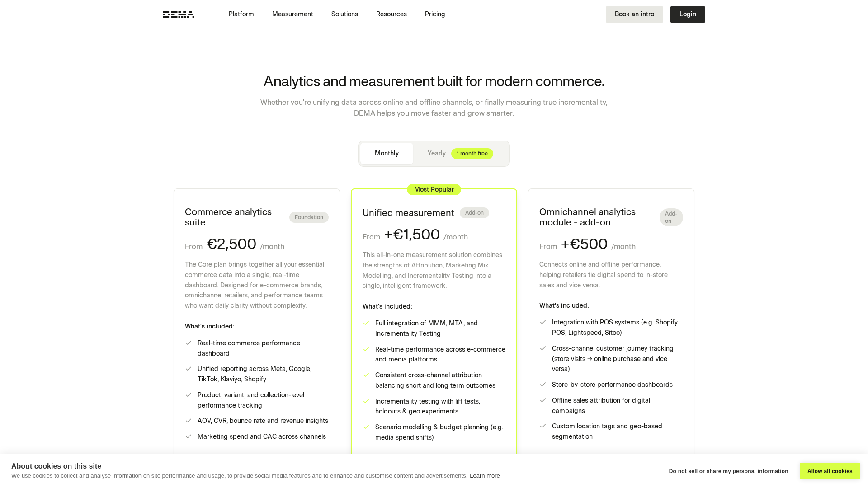Image resolution: width=868 pixels, height=488 pixels.
Task: Open the Platform menu
Action: (241, 14)
